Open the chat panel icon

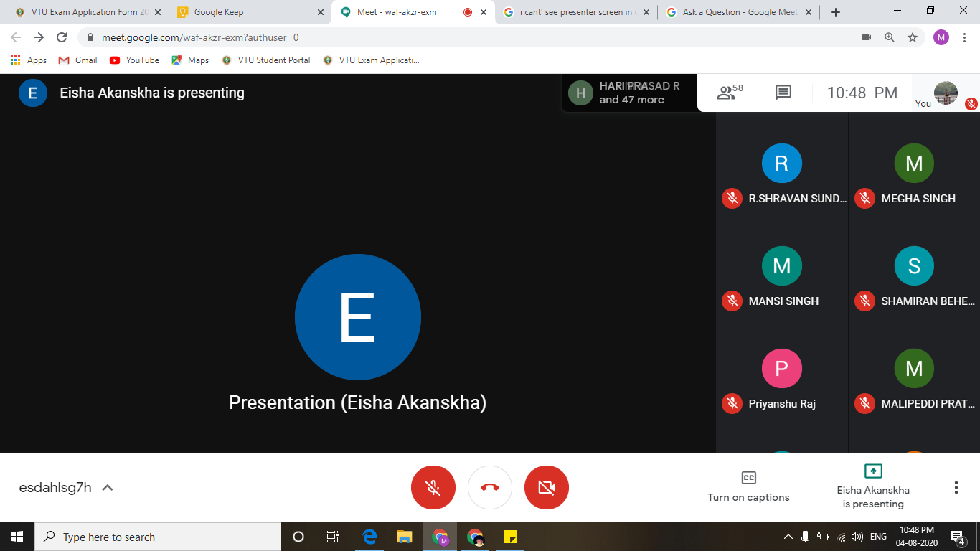pyautogui.click(x=783, y=93)
